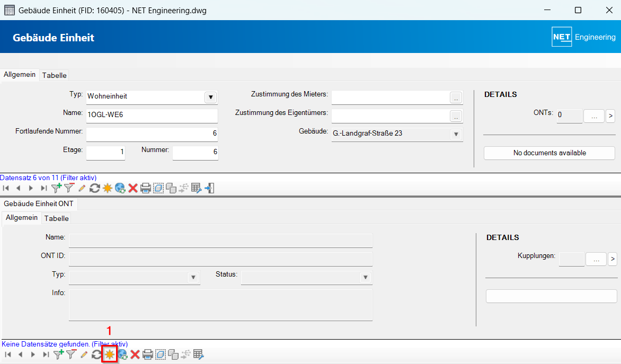Click the add filter icon in the upper toolbar

57,188
